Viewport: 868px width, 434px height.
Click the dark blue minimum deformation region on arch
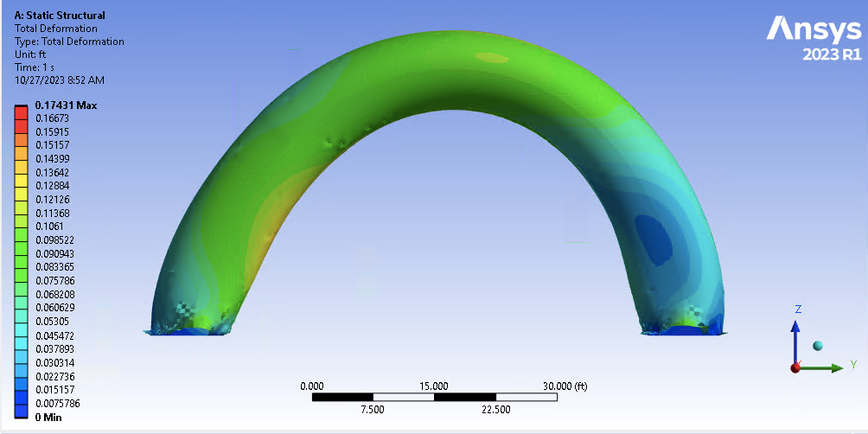click(x=654, y=239)
